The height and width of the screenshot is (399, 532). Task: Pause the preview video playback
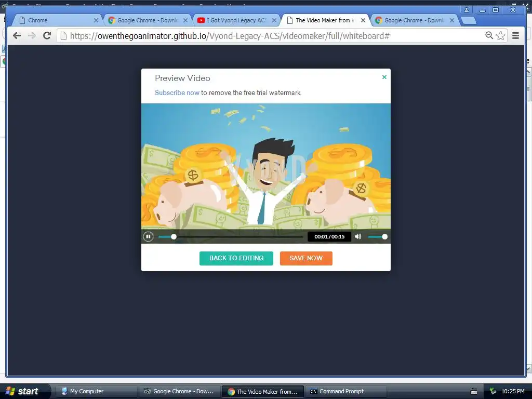coord(148,236)
